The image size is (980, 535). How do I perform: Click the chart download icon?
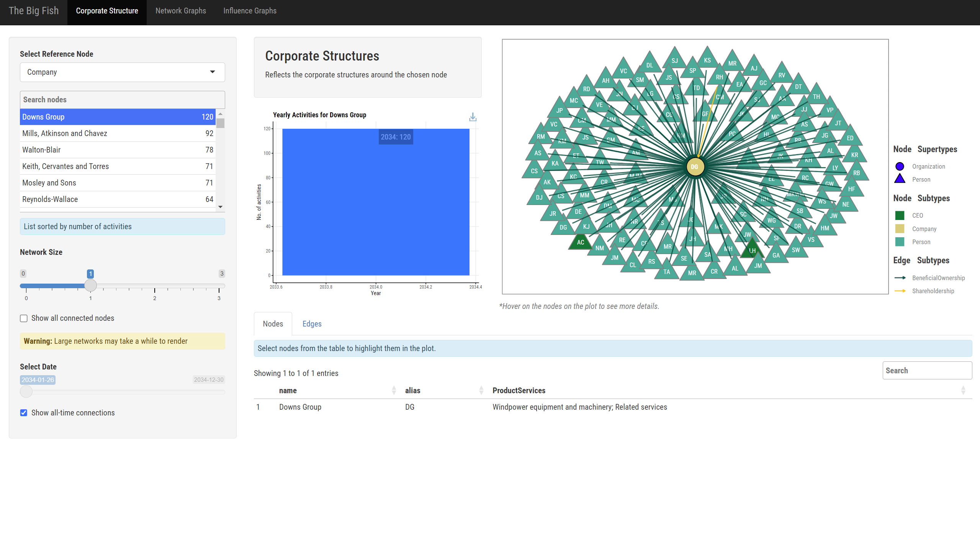click(x=473, y=117)
